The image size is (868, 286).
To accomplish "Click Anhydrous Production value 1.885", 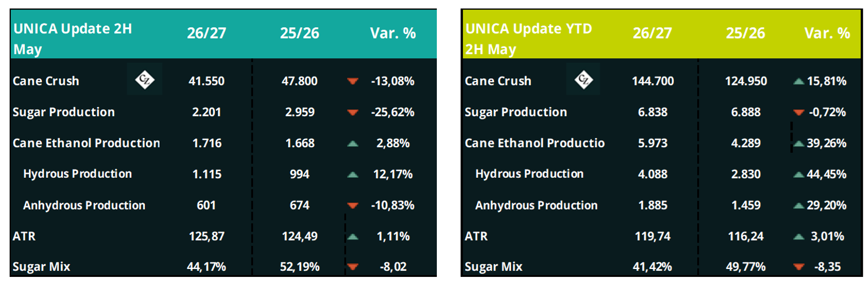I will click(652, 205).
